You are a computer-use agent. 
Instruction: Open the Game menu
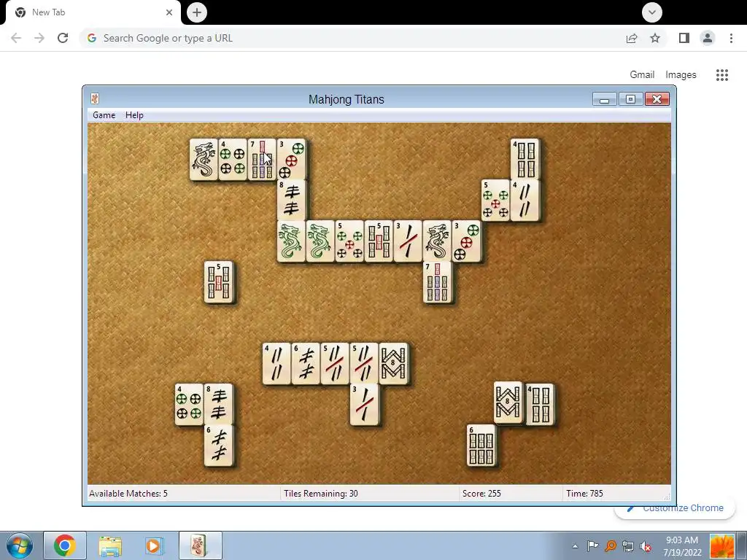(x=104, y=115)
